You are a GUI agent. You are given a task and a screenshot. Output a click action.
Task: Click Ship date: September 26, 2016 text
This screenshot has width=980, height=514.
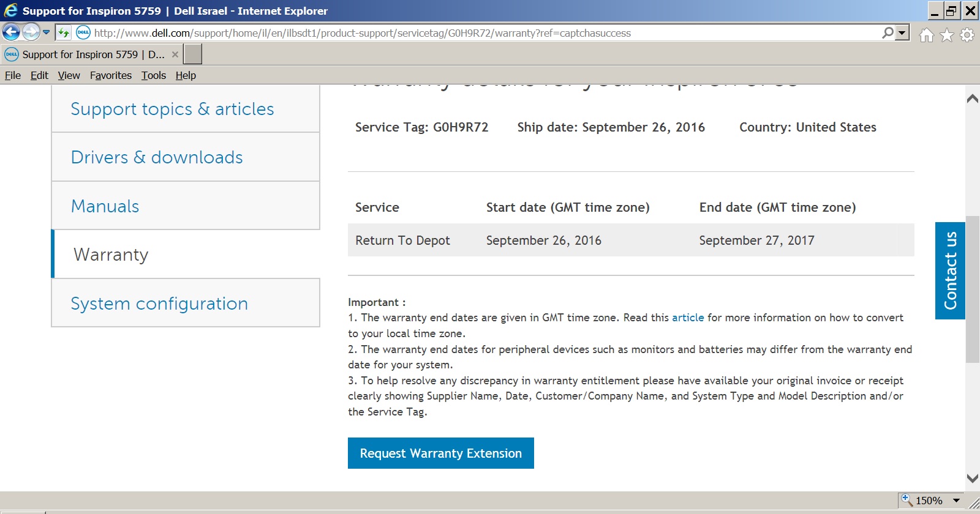click(x=611, y=127)
